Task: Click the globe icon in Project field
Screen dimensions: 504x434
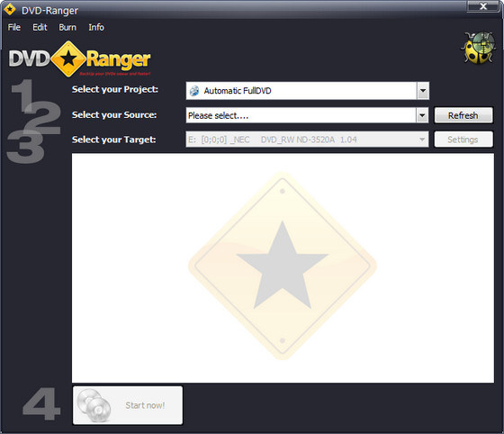Action: [x=194, y=91]
